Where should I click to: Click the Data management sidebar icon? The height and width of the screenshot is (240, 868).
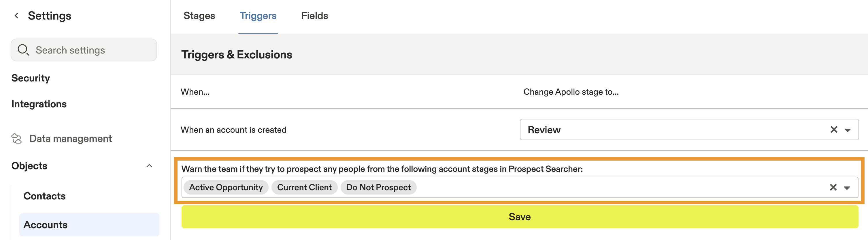pos(16,138)
